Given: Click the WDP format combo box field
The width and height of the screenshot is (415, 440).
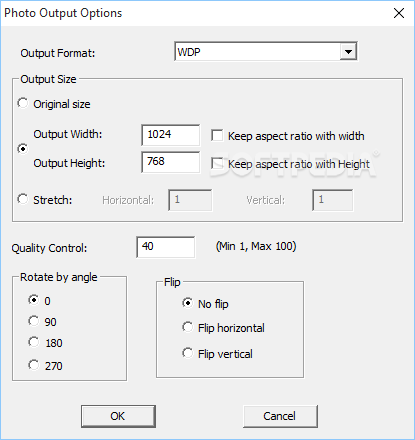Looking at the screenshot, I should [x=266, y=52].
